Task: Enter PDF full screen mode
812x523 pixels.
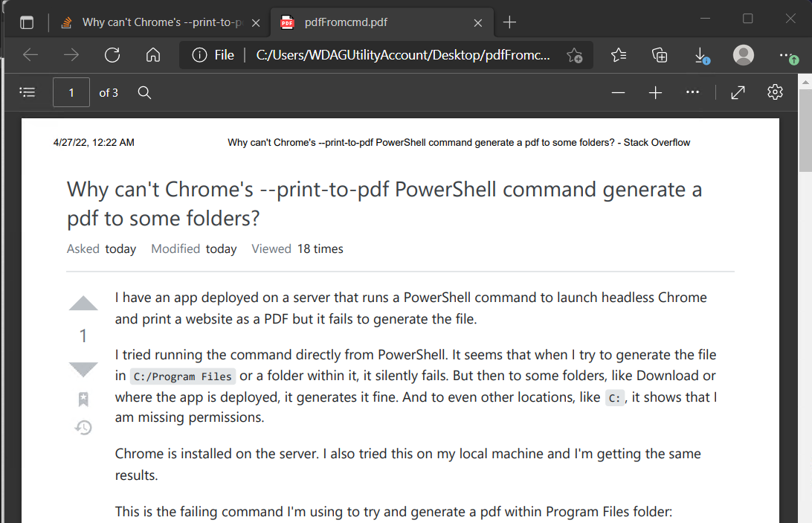Action: [x=738, y=93]
